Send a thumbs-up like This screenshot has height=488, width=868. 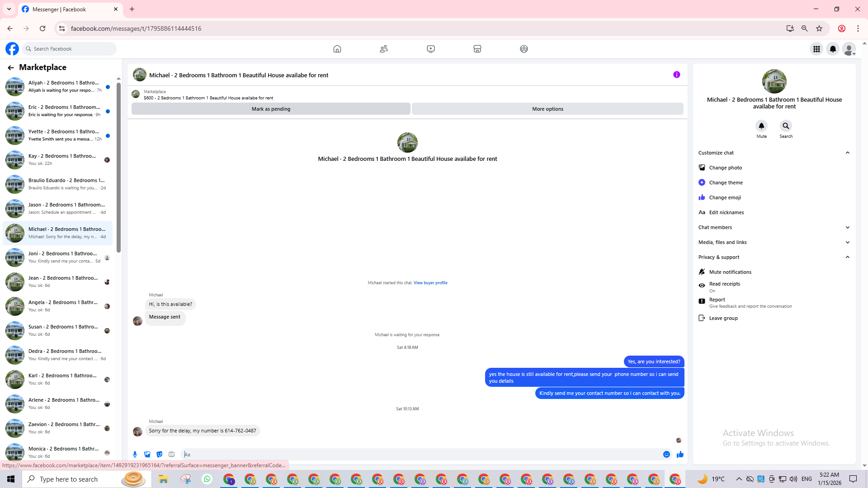tap(680, 455)
